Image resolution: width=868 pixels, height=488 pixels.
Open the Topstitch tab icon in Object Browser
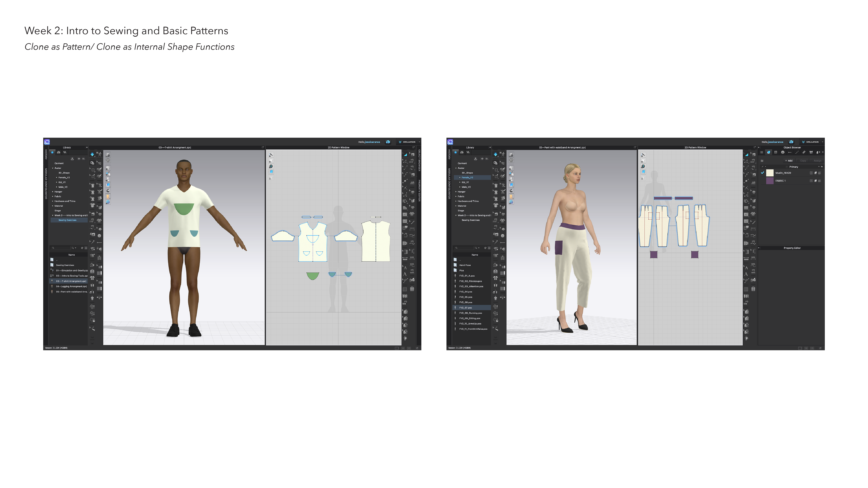[797, 152]
